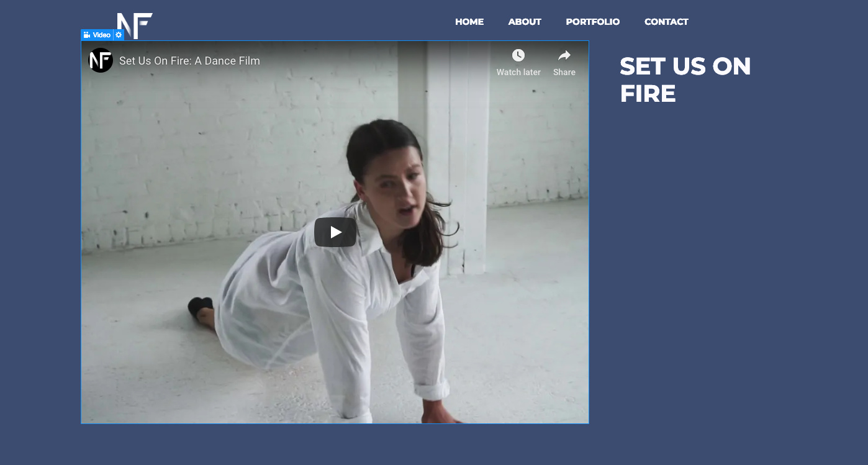The width and height of the screenshot is (868, 465).
Task: Click the Watch later clock icon
Action: click(518, 55)
